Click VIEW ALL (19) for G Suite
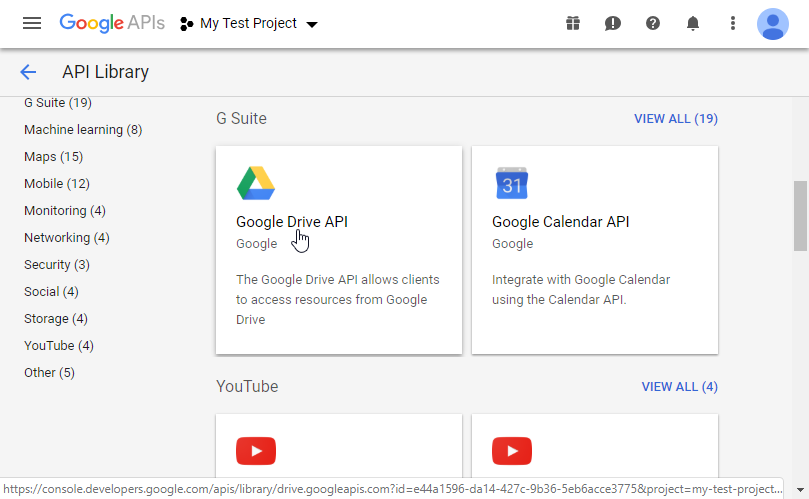This screenshot has height=499, width=809. (x=676, y=119)
